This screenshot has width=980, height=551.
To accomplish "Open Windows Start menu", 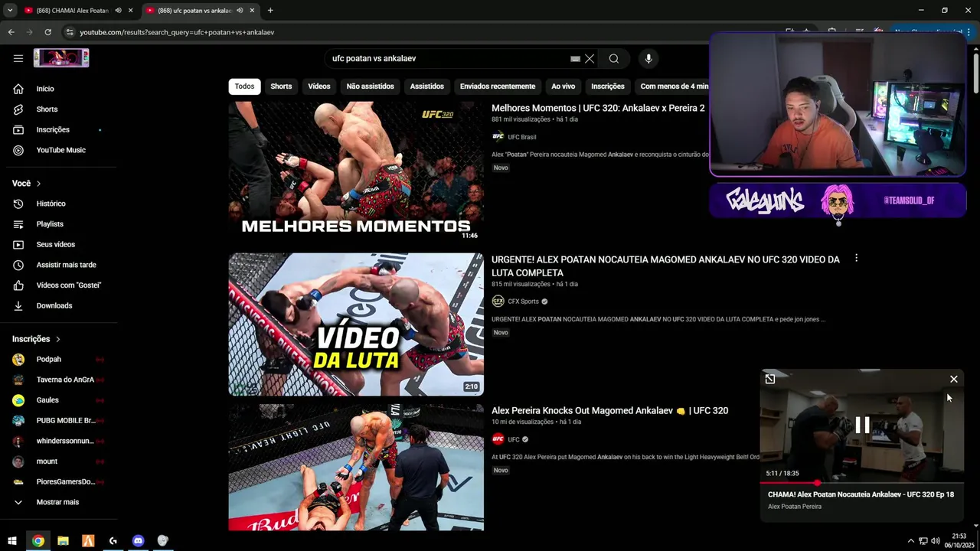I will [x=12, y=541].
